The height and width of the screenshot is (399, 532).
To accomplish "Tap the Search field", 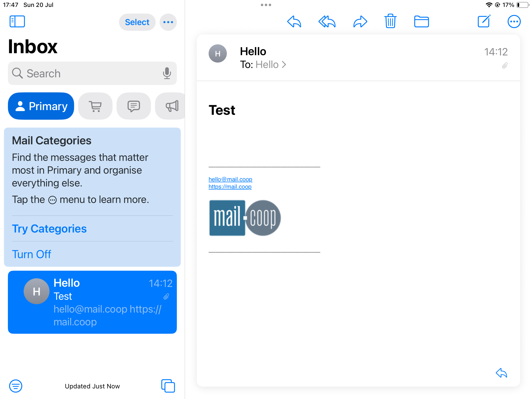I will click(92, 73).
